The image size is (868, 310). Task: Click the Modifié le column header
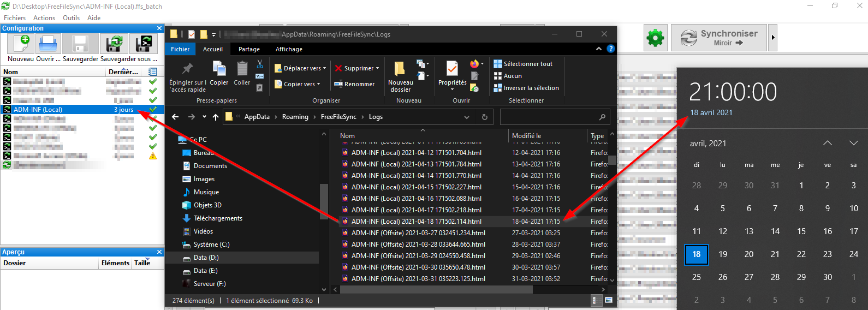[526, 136]
